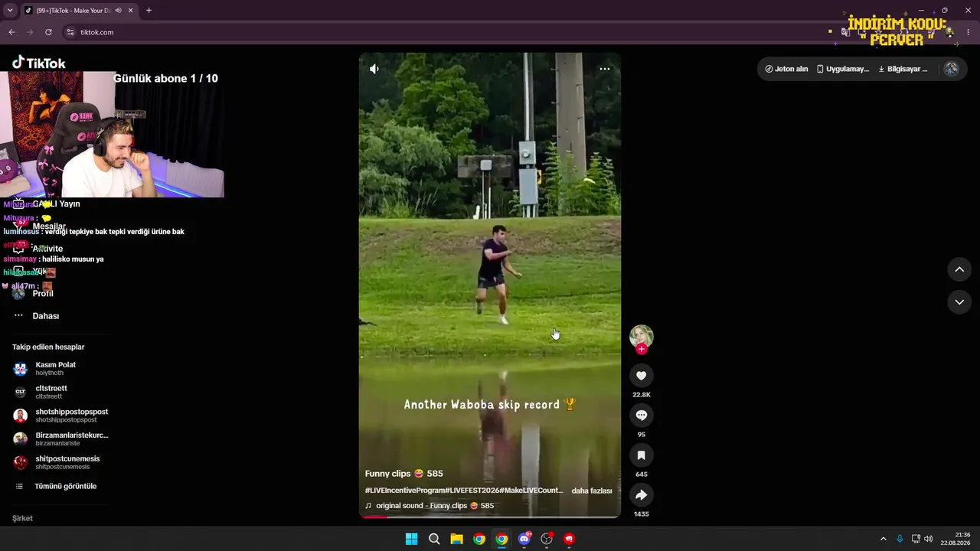Open a new browser tab
The height and width of the screenshot is (551, 980).
(x=149, y=11)
